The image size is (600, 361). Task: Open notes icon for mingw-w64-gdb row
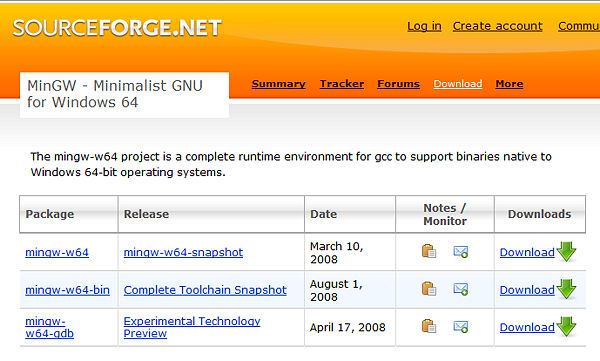click(x=429, y=326)
